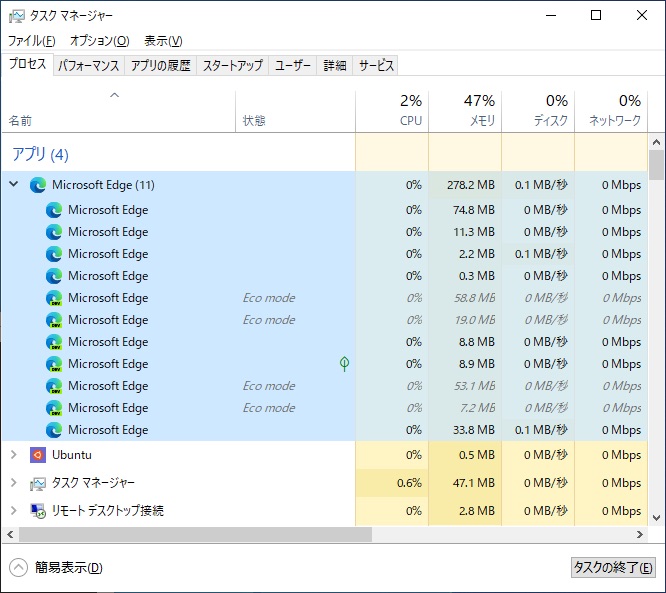
Task: Switch to the スタートアップ tab
Action: tap(233, 65)
